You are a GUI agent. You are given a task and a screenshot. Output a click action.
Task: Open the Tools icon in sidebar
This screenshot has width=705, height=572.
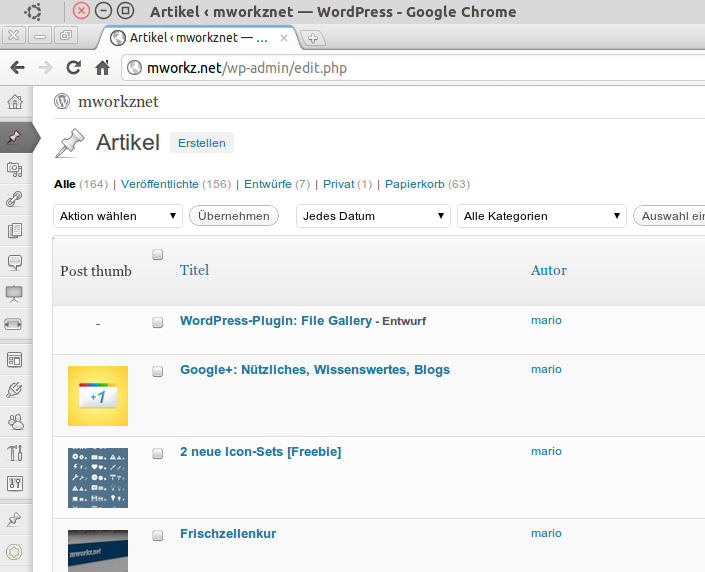coord(15,452)
